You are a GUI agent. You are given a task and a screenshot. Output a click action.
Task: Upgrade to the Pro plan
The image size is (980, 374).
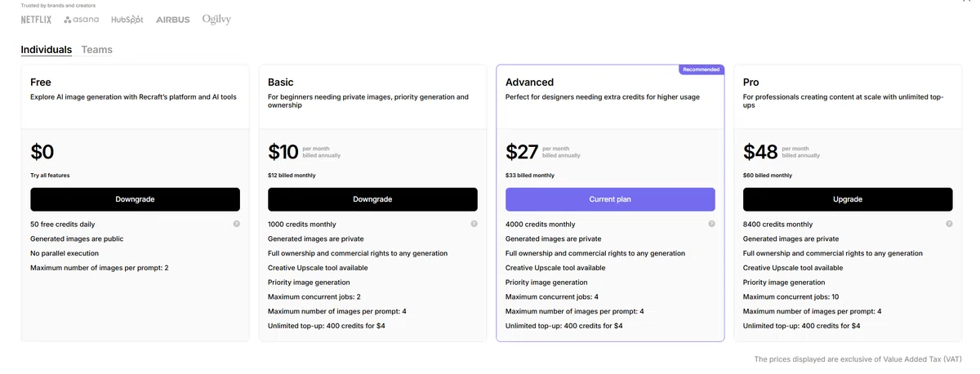click(x=848, y=199)
